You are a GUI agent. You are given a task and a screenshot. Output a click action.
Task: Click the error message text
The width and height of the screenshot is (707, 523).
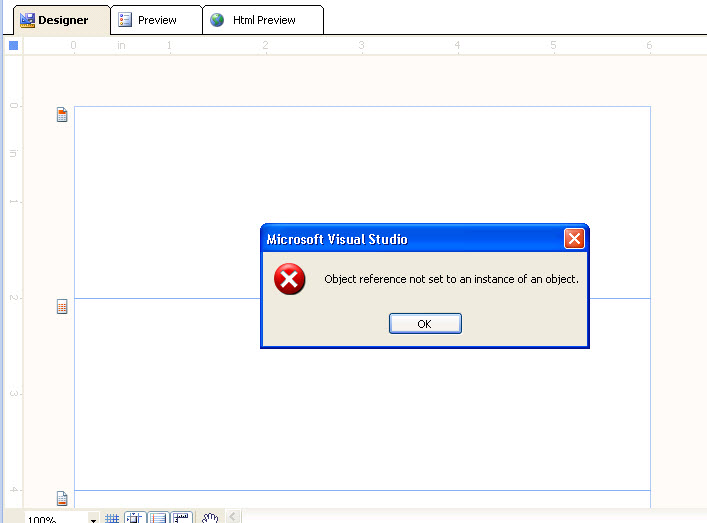[451, 279]
